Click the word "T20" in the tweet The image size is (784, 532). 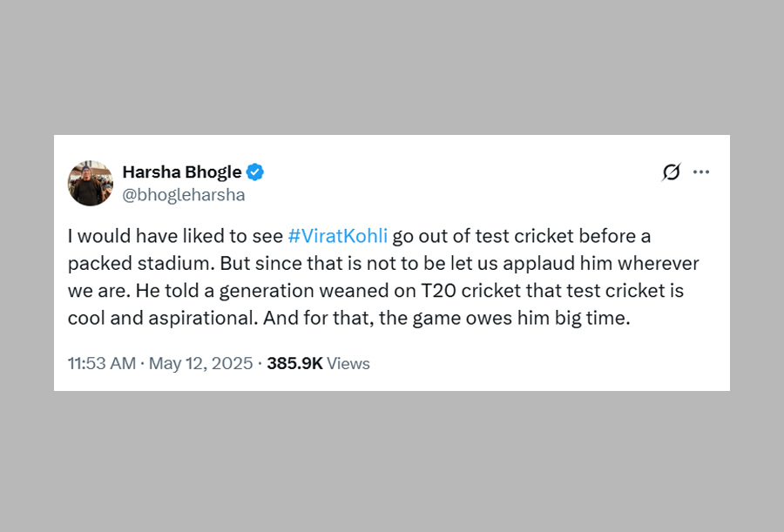click(x=450, y=291)
